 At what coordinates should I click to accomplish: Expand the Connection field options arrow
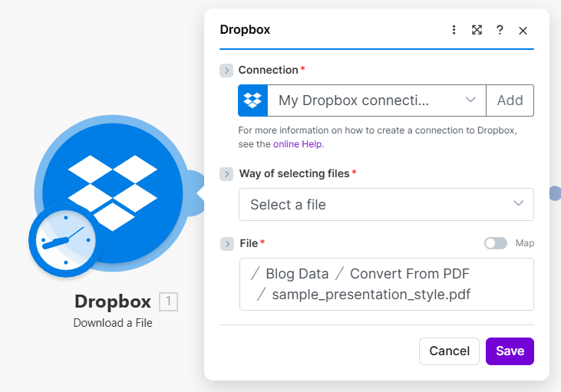[226, 71]
